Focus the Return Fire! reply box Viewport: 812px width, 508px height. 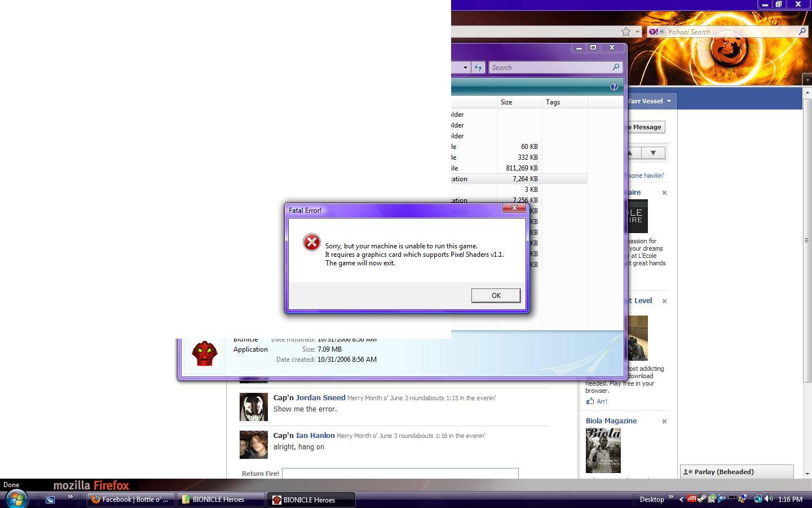tap(400, 474)
